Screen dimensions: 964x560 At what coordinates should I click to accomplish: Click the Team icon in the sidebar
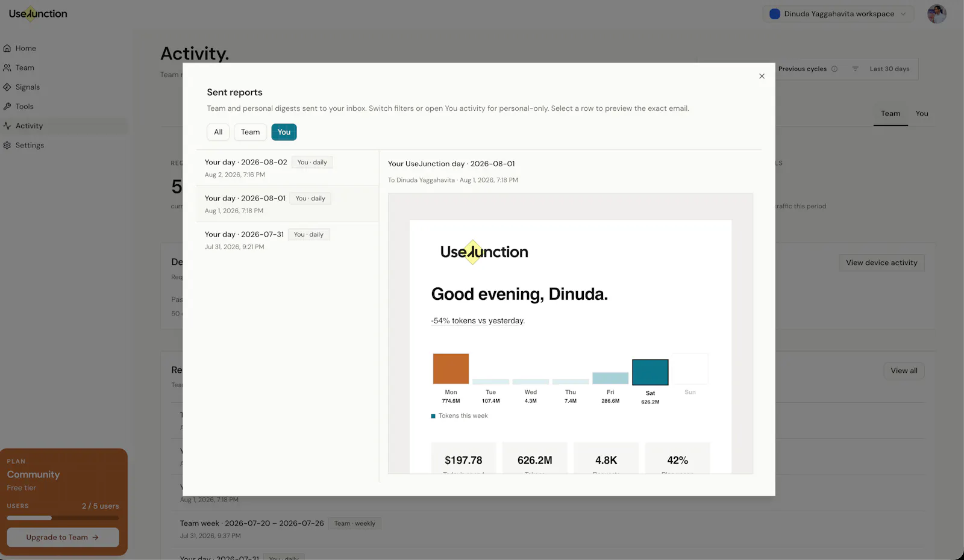(7, 67)
